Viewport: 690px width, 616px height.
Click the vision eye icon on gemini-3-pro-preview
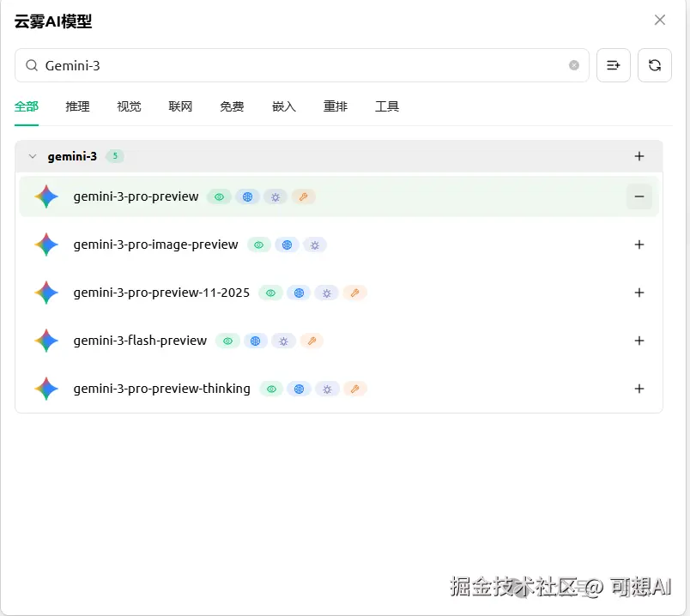coord(219,196)
